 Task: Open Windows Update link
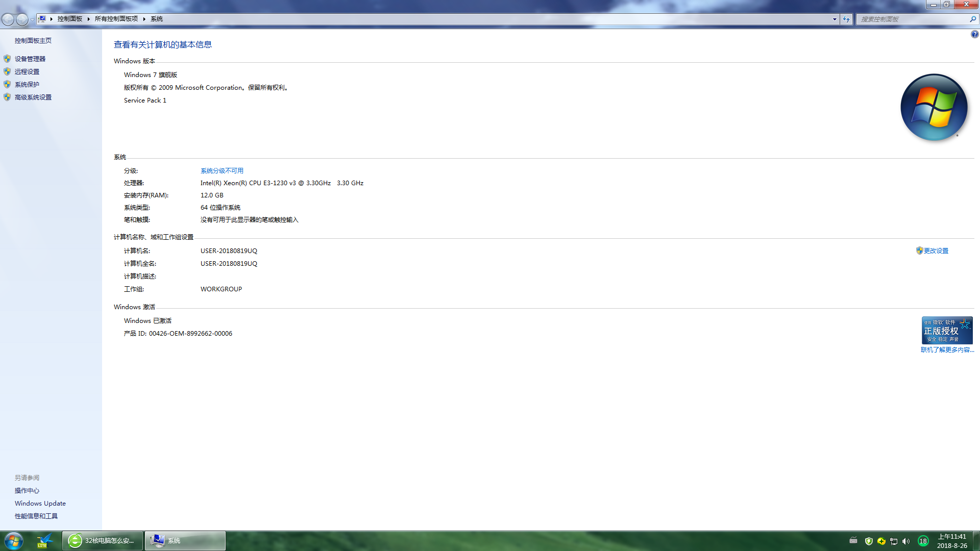40,504
